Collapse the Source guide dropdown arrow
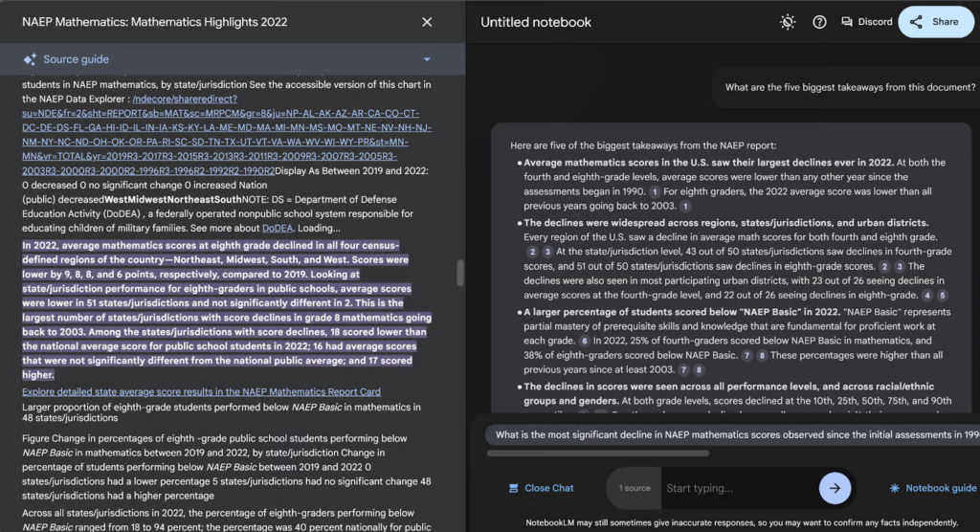 [427, 59]
